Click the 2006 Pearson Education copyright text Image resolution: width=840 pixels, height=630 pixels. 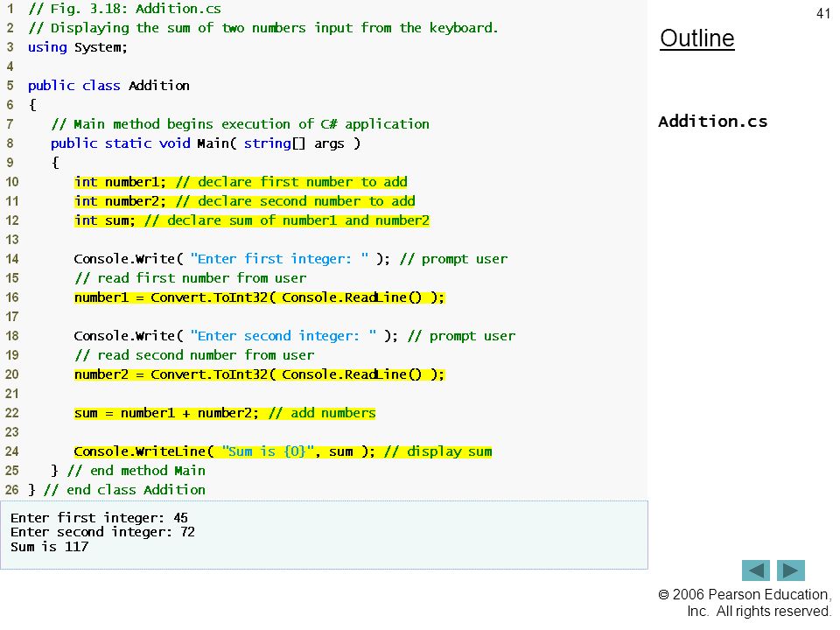pyautogui.click(x=745, y=603)
